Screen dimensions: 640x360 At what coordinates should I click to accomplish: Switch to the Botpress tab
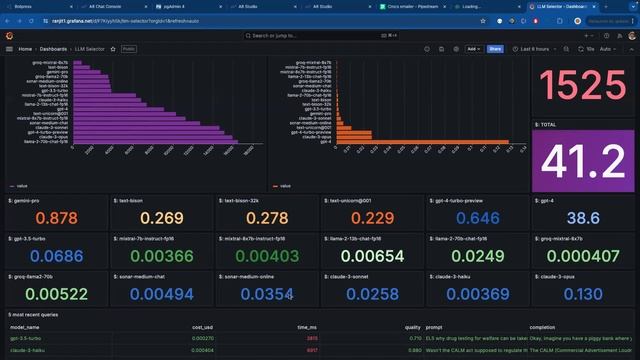[39, 7]
